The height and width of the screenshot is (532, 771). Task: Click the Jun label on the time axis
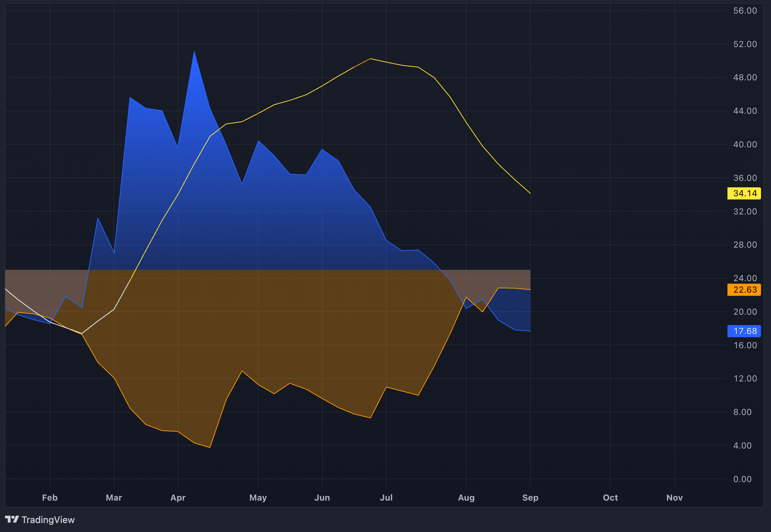coord(322,497)
